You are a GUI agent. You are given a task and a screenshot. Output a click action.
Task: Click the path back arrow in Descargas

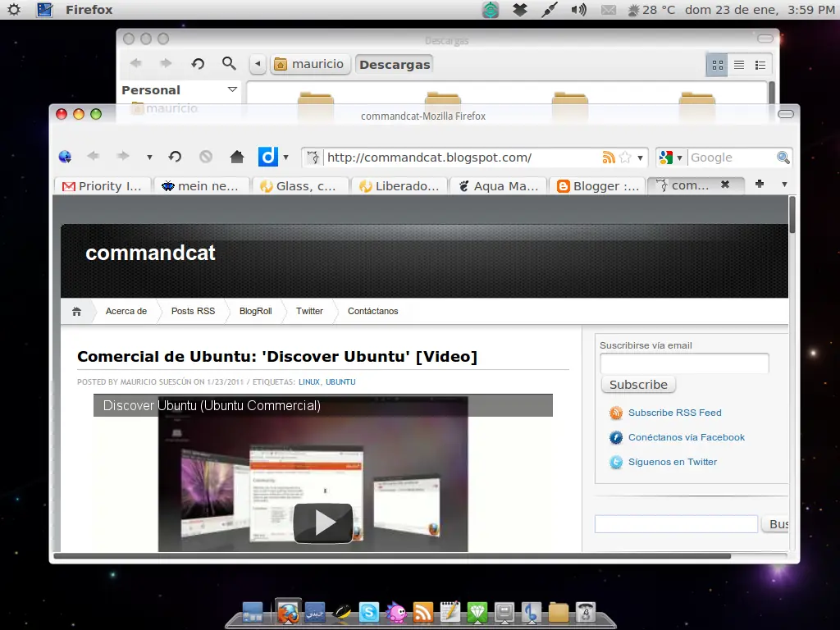click(x=258, y=64)
